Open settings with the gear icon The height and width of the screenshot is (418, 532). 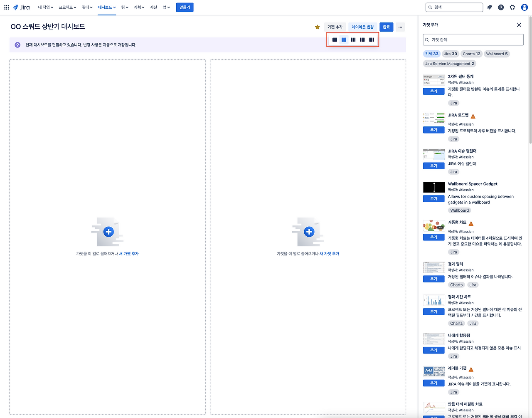tap(512, 7)
